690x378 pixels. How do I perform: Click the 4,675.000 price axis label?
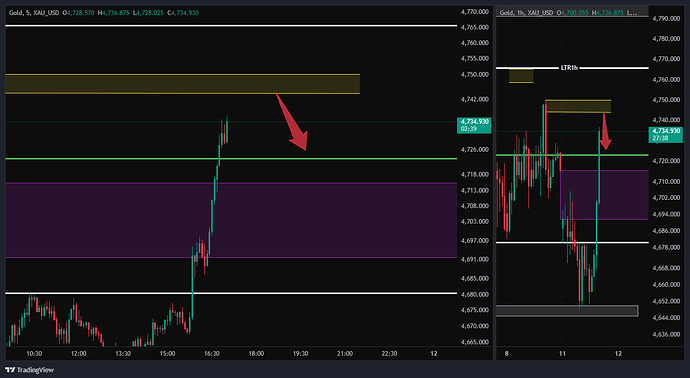tap(475, 310)
